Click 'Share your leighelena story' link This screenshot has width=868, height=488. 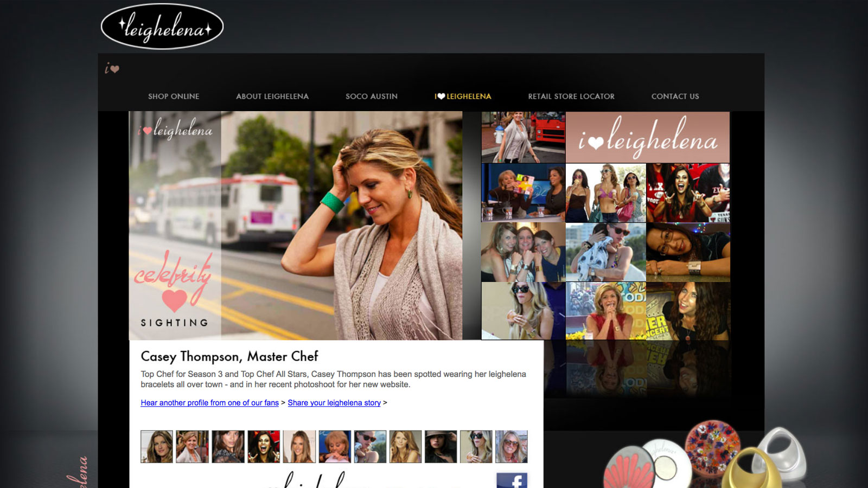pyautogui.click(x=334, y=403)
